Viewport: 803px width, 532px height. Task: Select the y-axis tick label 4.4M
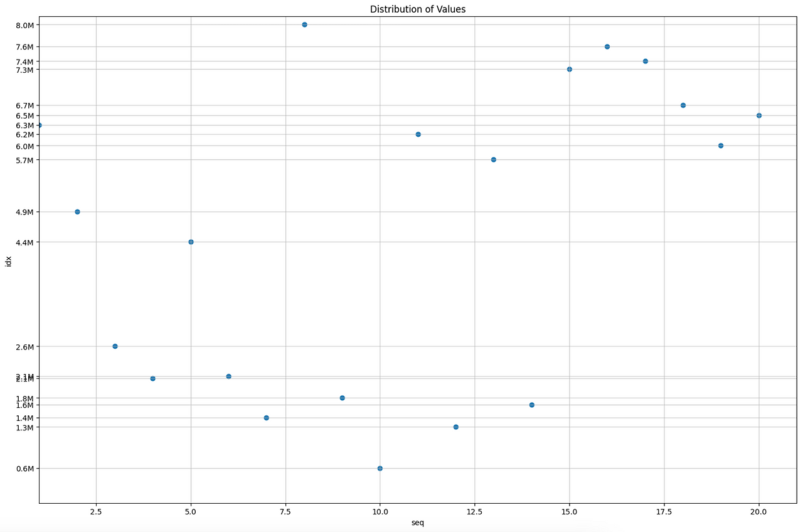tap(24, 243)
